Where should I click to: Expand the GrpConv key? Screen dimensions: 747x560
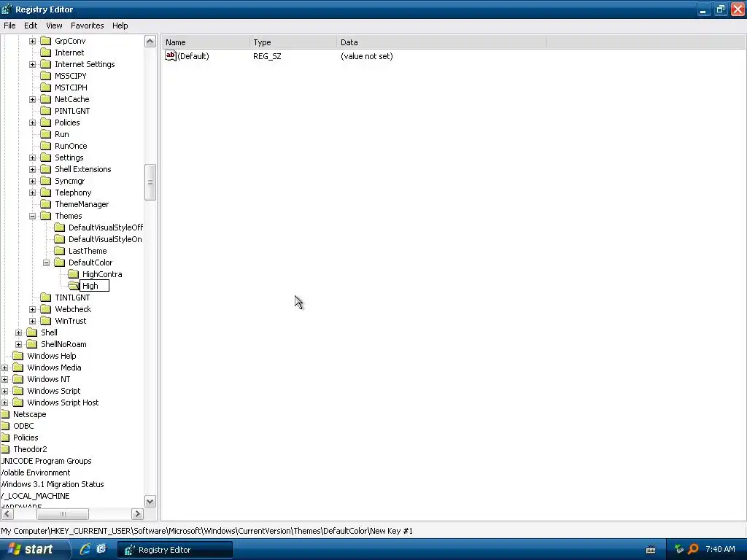(x=32, y=41)
